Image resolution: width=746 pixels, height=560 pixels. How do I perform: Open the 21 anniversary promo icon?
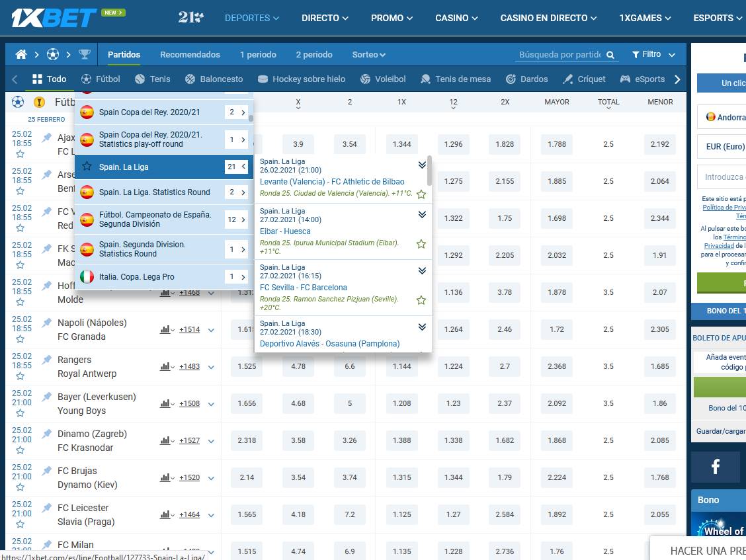[190, 18]
